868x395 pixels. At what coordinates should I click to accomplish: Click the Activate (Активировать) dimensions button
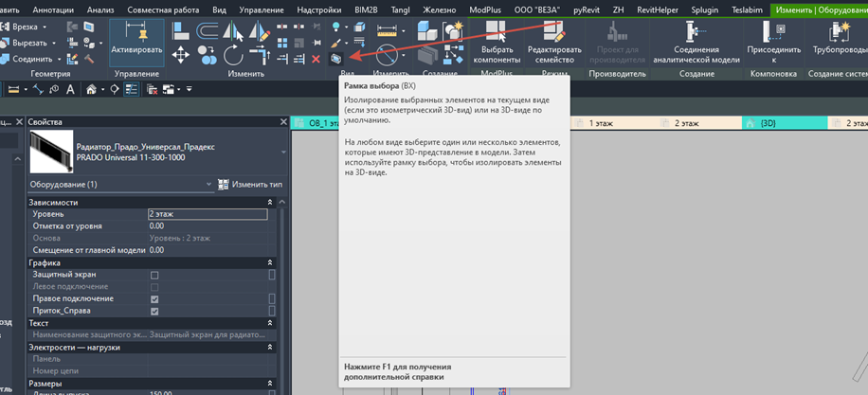[x=136, y=43]
